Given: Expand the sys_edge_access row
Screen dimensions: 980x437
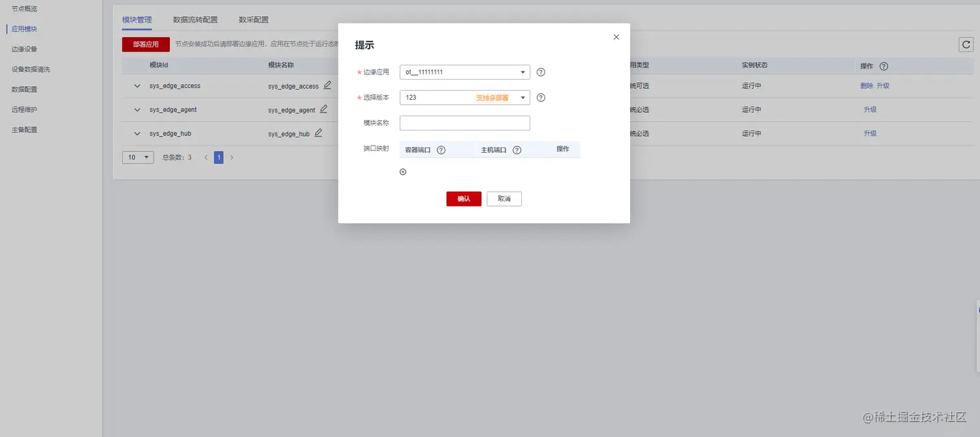Looking at the screenshot, I should pyautogui.click(x=137, y=86).
